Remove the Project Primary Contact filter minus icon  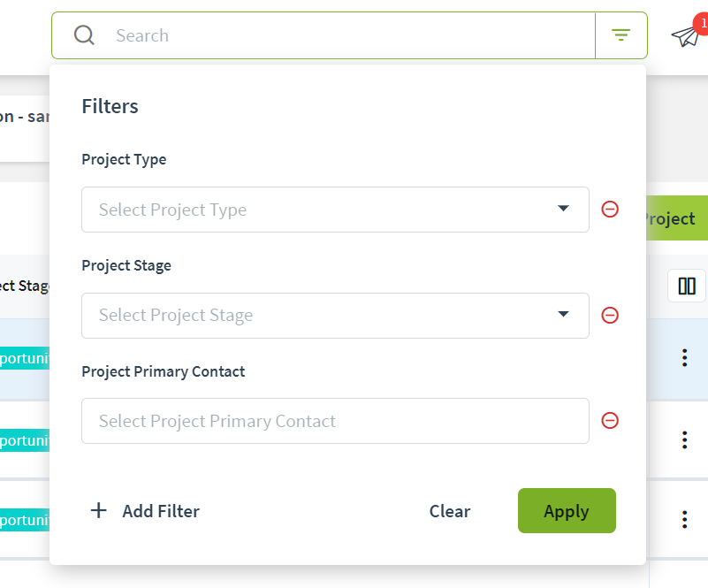click(610, 421)
